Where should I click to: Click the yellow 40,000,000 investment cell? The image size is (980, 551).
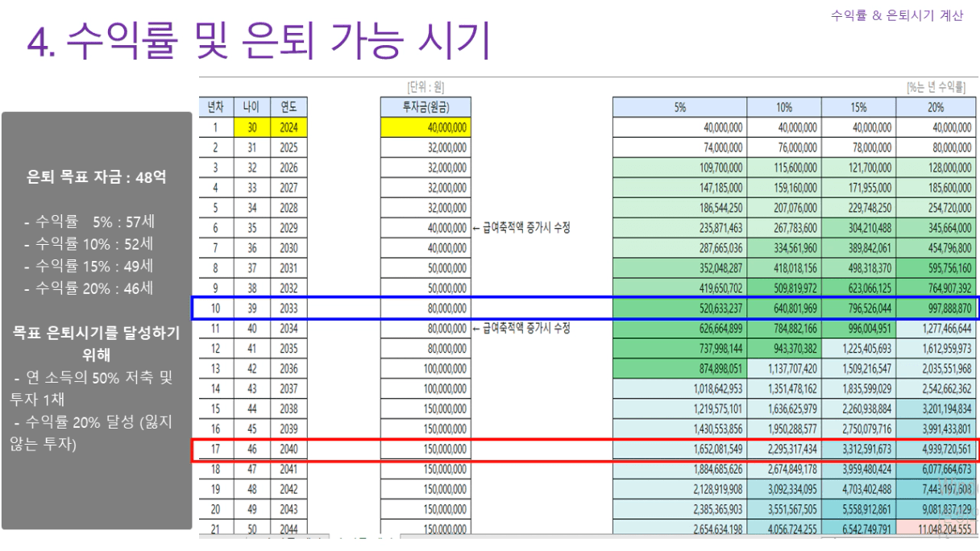426,127
